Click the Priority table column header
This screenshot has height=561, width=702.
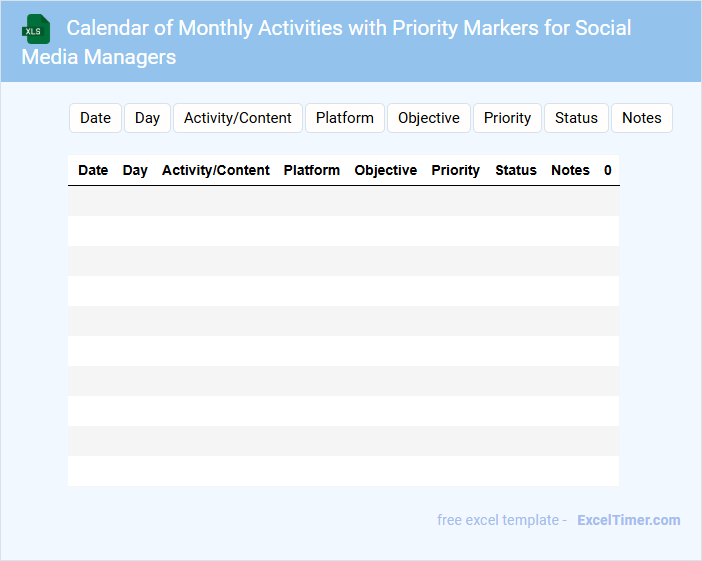455,170
